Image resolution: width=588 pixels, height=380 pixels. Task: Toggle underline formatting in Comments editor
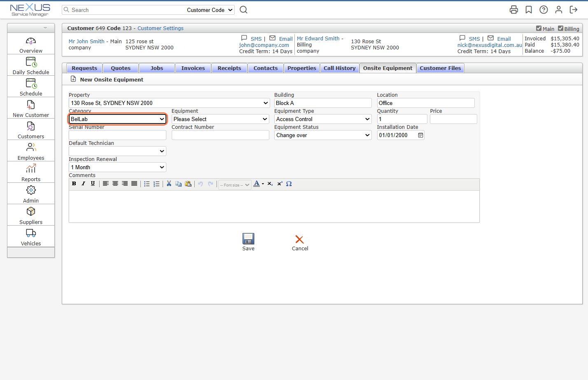click(93, 184)
